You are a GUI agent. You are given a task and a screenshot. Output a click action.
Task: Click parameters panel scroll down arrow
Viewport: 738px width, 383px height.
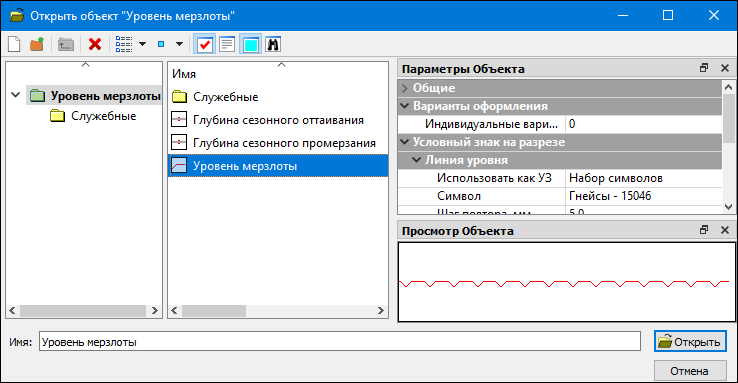728,207
